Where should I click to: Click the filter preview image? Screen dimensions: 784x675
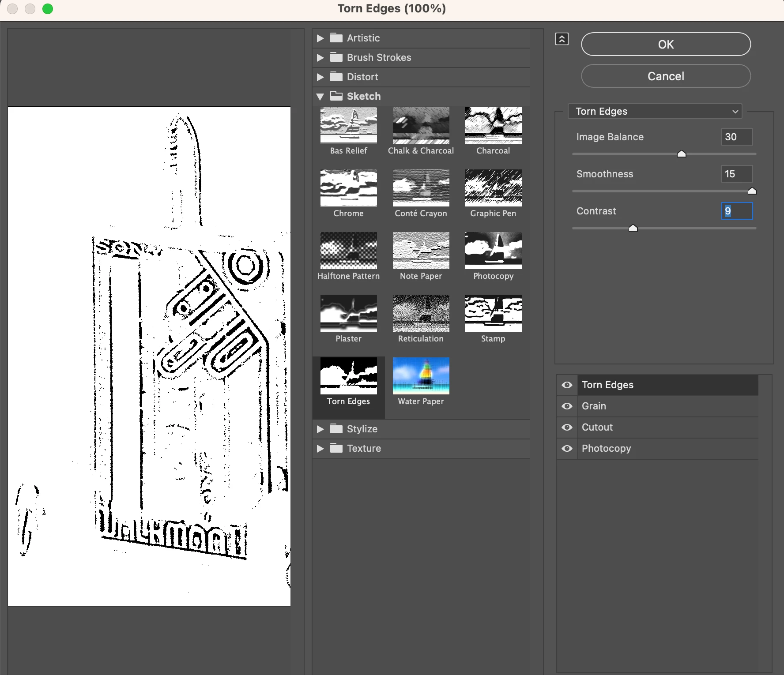pos(149,356)
